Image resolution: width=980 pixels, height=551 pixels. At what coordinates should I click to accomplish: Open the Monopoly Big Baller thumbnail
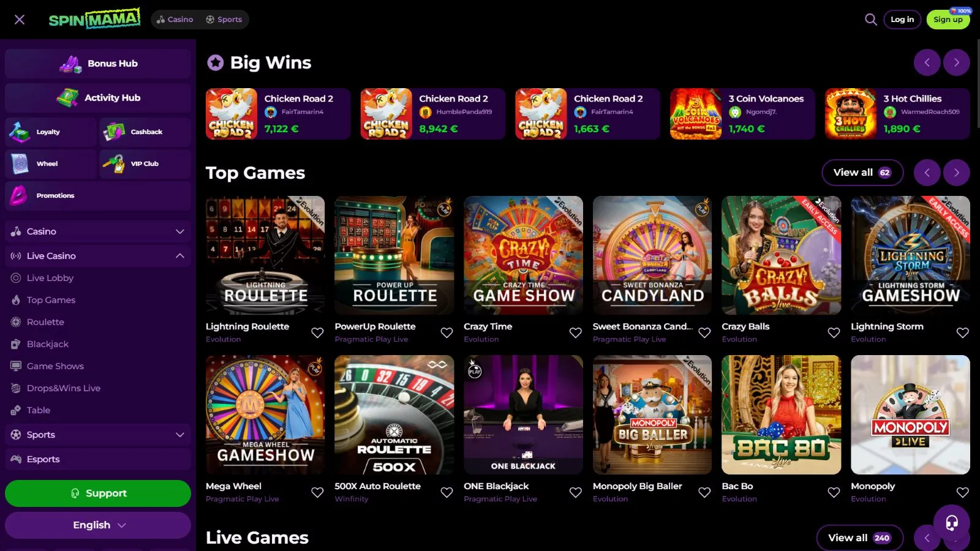click(652, 414)
